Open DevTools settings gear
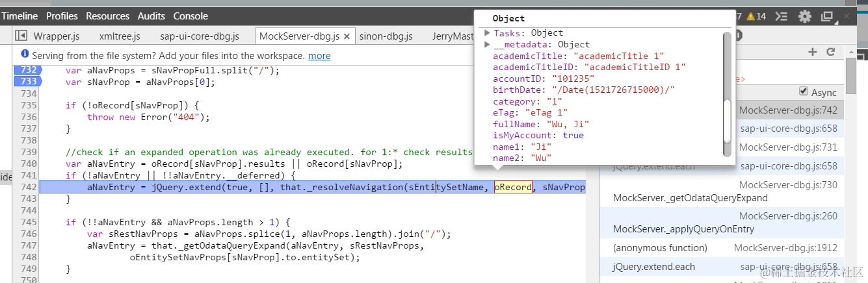Viewport: 868px width, 283px height. 805,16
